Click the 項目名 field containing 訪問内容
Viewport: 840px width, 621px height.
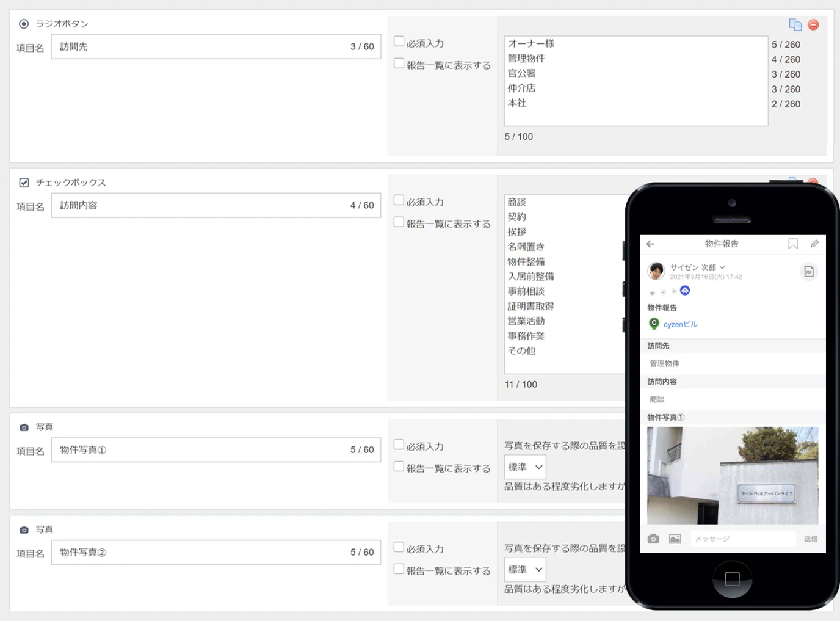point(216,205)
